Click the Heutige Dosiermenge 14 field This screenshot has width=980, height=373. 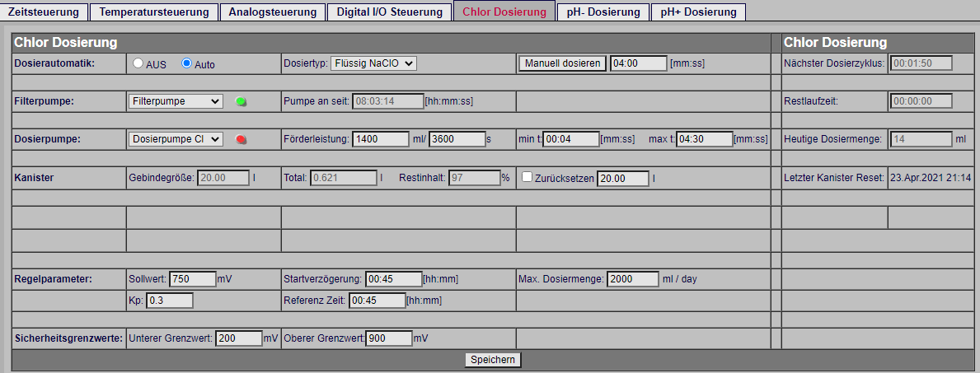(921, 139)
